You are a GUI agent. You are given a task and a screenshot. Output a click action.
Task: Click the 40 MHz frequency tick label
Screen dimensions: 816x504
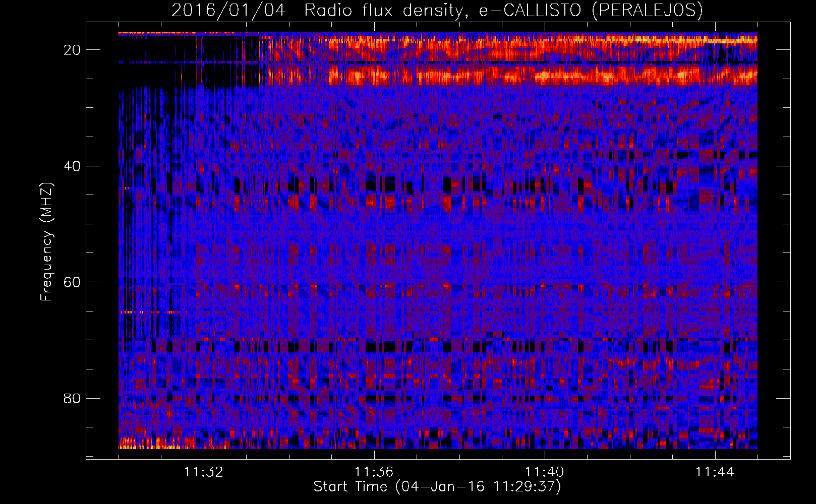click(73, 166)
